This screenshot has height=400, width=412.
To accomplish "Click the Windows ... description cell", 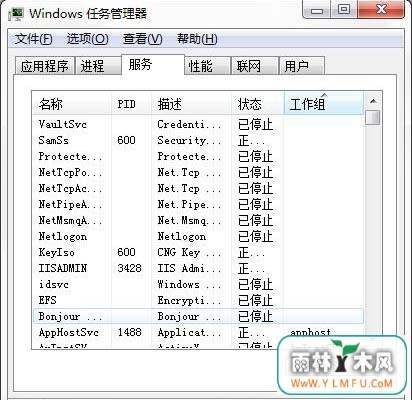I will coord(189,284).
